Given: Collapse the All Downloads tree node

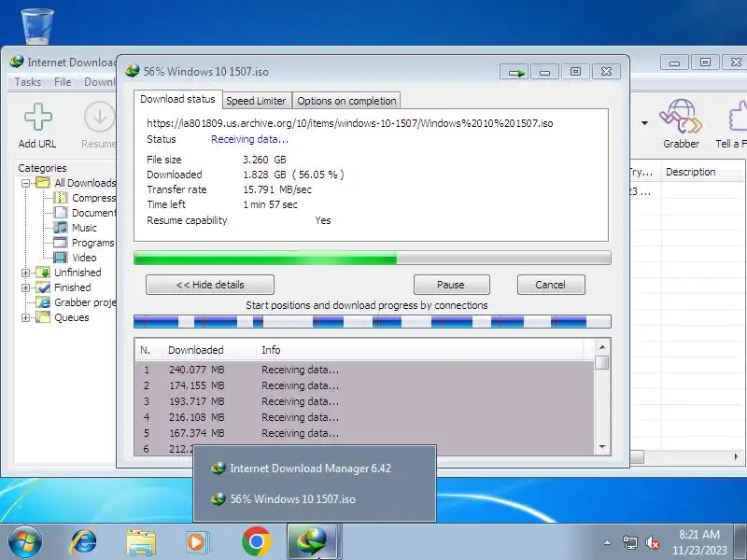Looking at the screenshot, I should point(26,183).
